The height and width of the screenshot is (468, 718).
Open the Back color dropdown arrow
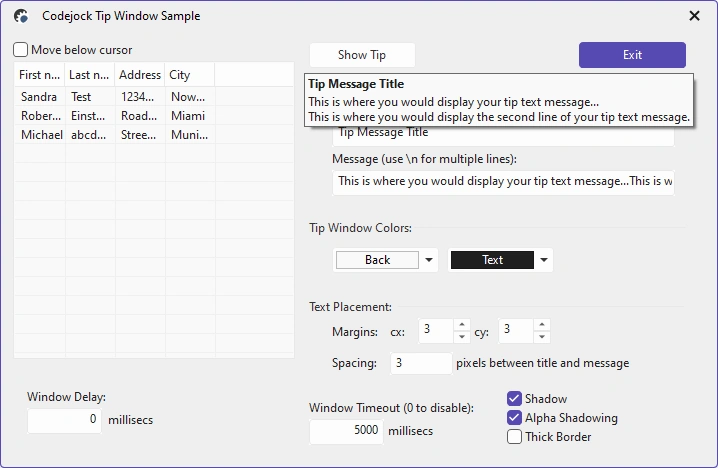[x=429, y=260]
